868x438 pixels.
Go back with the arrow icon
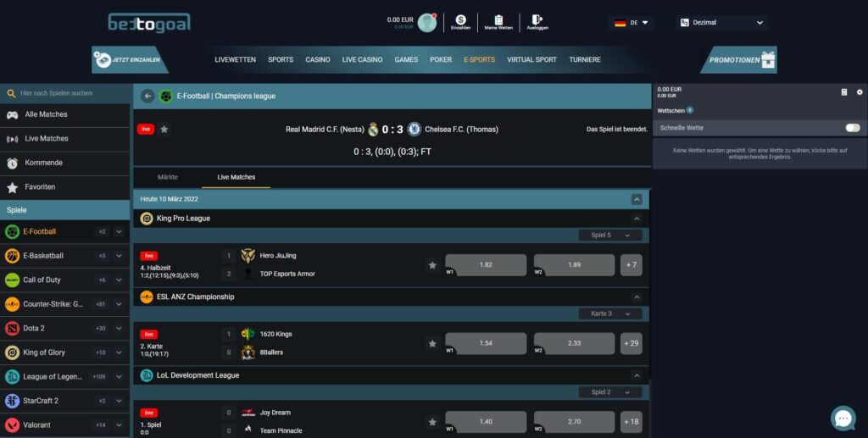pos(147,97)
